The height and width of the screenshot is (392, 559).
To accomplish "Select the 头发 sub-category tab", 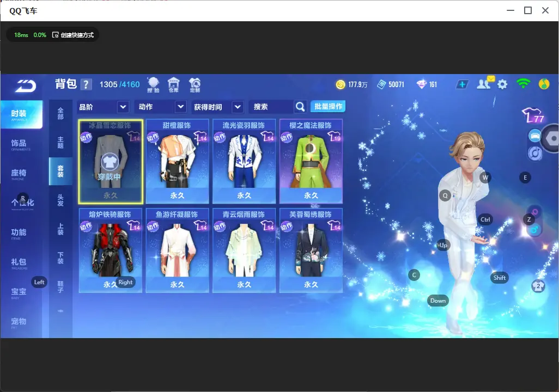I will 60,200.
